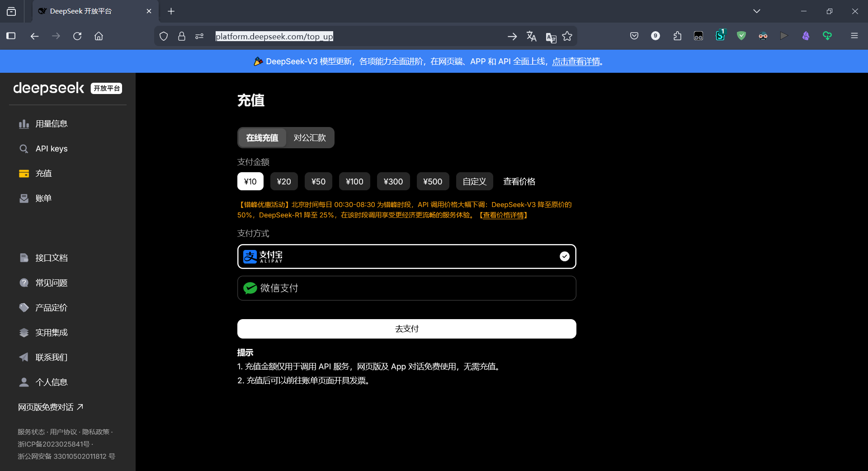The width and height of the screenshot is (868, 471).
Task: Select Alipay as payment method
Action: 406,256
